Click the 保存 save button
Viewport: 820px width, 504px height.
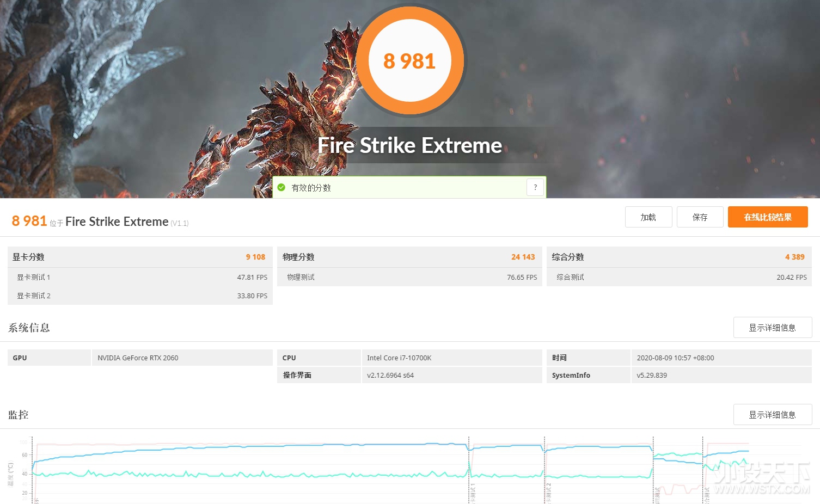pyautogui.click(x=700, y=217)
